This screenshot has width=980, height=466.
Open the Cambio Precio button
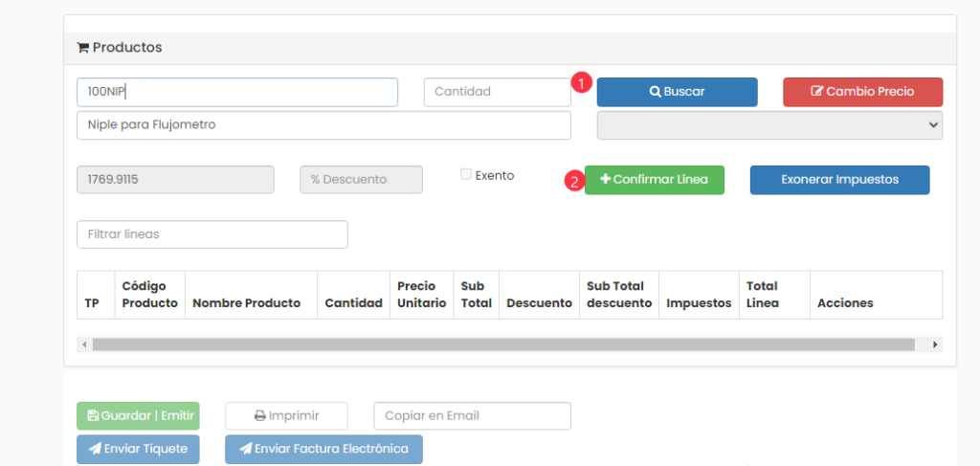coord(862,92)
